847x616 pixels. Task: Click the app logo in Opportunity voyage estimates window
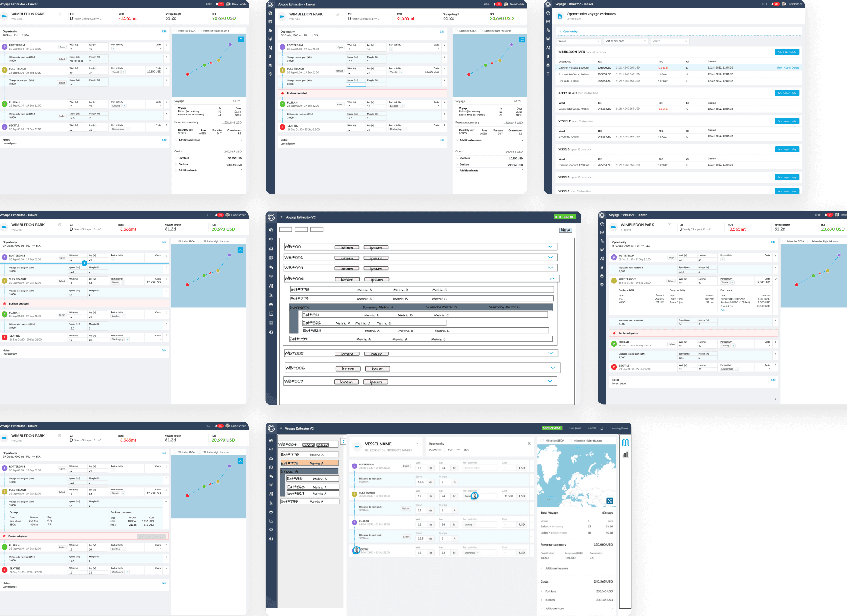(548, 4)
